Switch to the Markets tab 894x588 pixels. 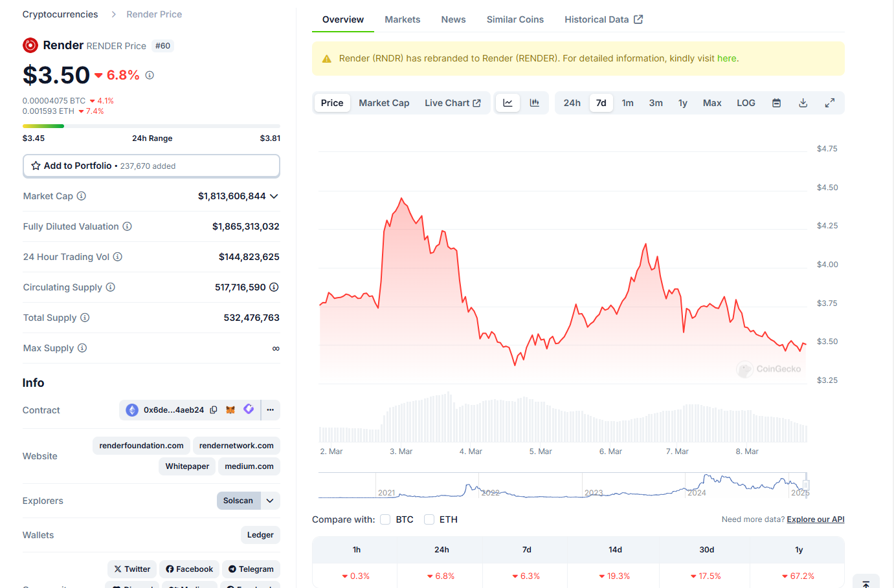[x=403, y=19]
